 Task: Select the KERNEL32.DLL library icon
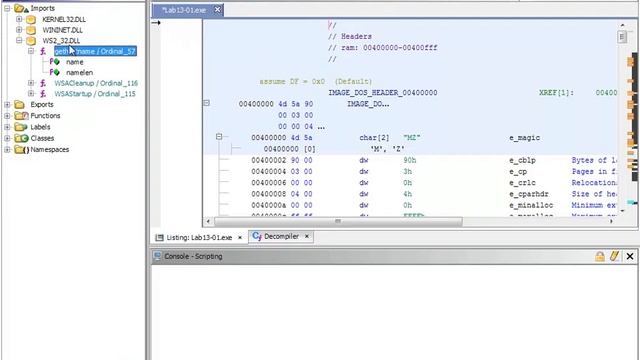point(31,19)
